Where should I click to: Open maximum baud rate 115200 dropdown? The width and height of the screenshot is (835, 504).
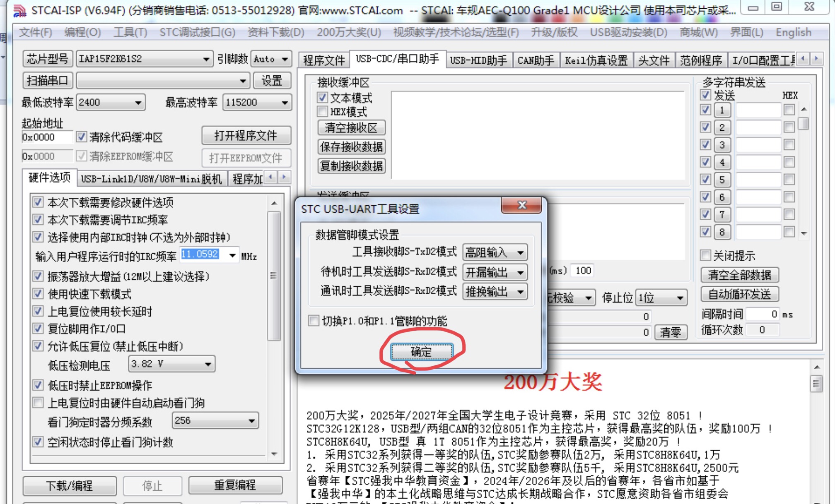point(257,102)
